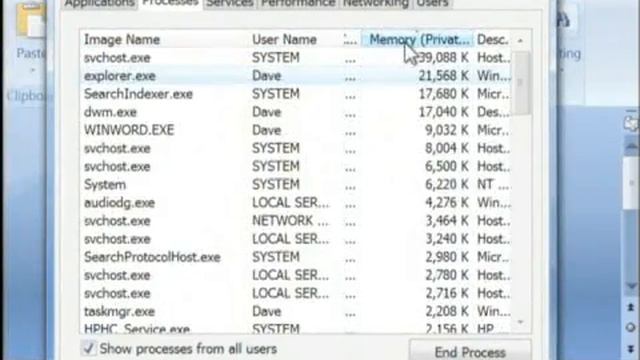
Task: Sort by Description column header
Action: tap(493, 40)
